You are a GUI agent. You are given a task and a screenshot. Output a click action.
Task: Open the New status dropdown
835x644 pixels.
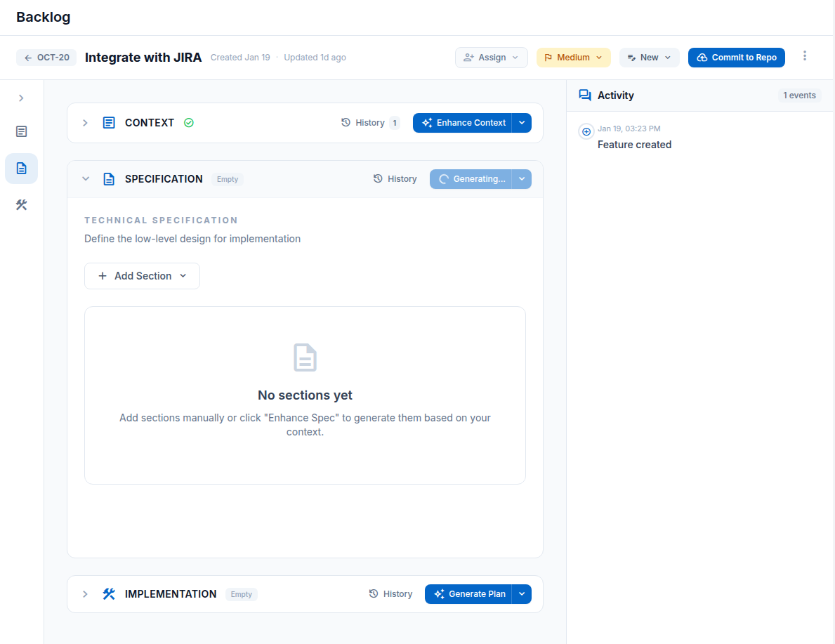pos(649,57)
